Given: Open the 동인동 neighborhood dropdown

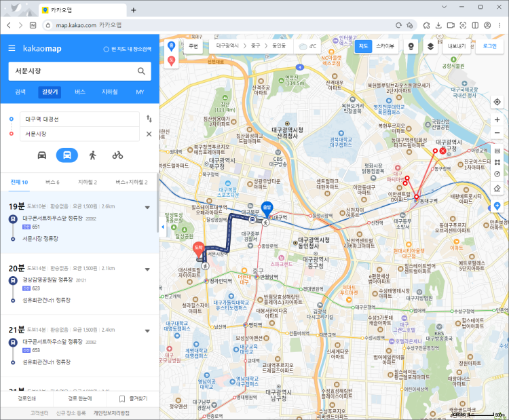Looking at the screenshot, I should tap(279, 46).
